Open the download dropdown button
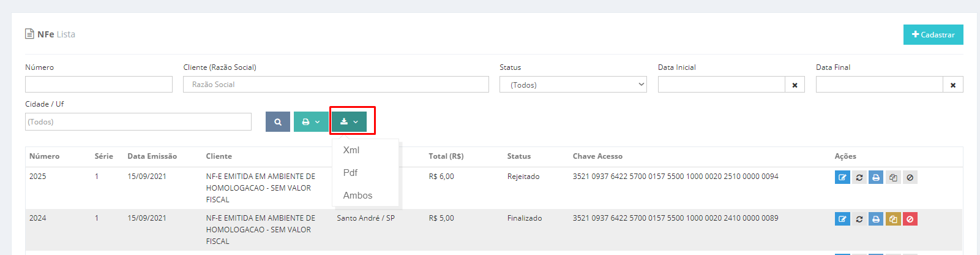This screenshot has width=980, height=255. click(350, 121)
